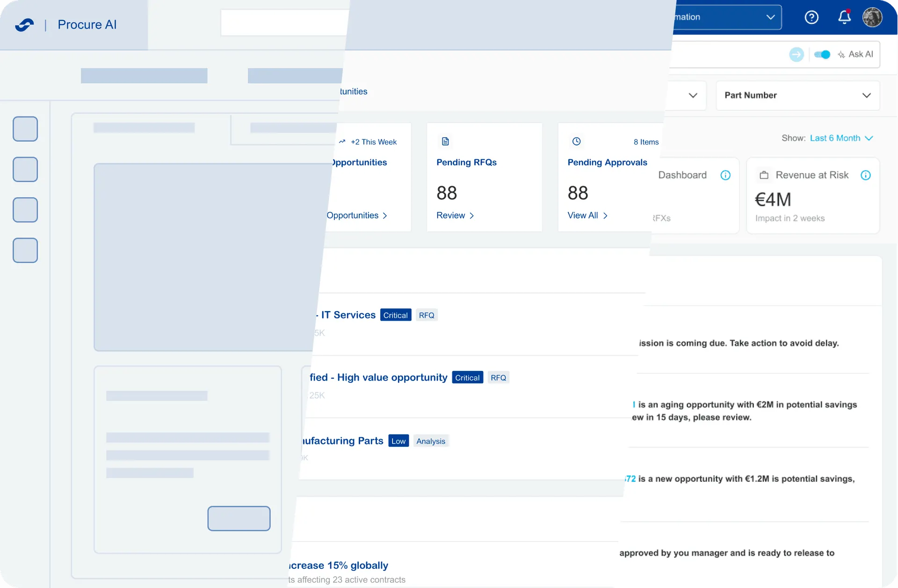The image size is (898, 588).
Task: Click the wireframe search input field
Action: tap(284, 22)
